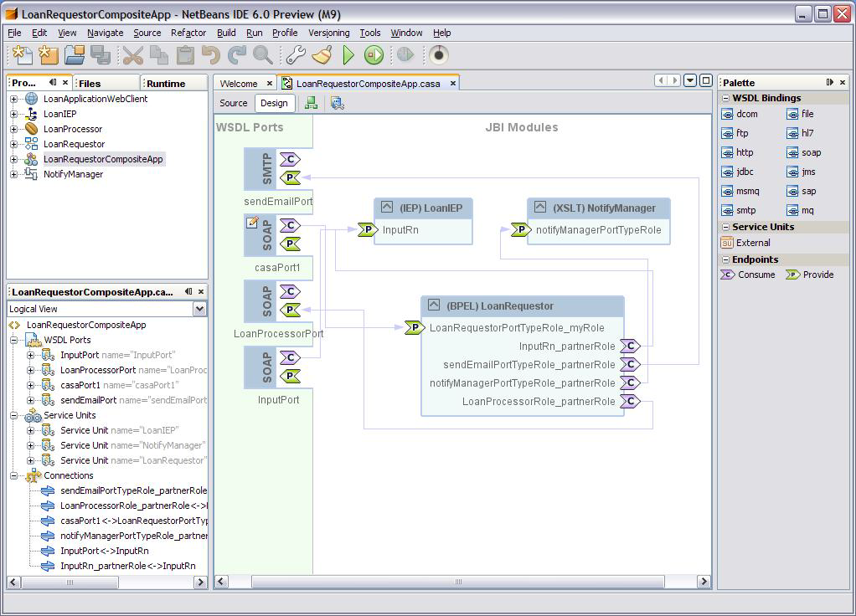Click the Build Project icon in Design toolbar
This screenshot has width=856, height=616.
[312, 103]
